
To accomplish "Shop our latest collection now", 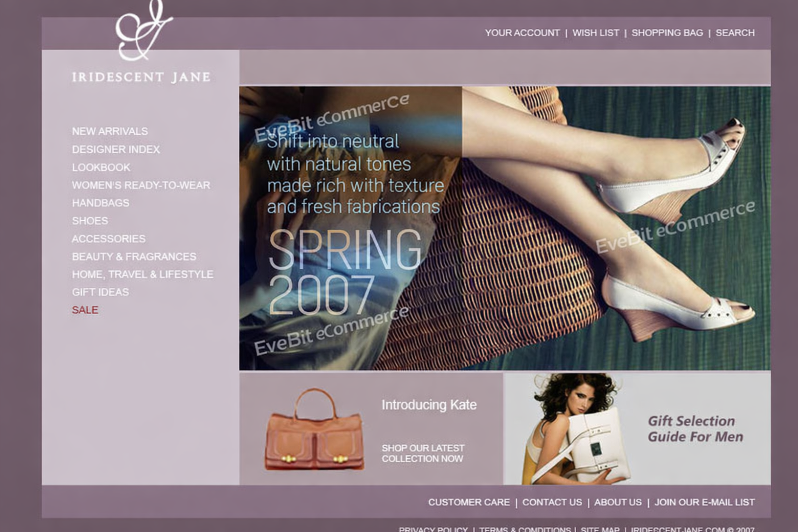I will [x=423, y=453].
